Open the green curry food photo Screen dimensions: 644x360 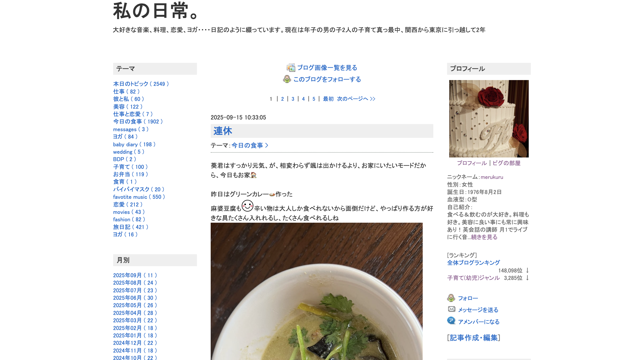coord(316,291)
